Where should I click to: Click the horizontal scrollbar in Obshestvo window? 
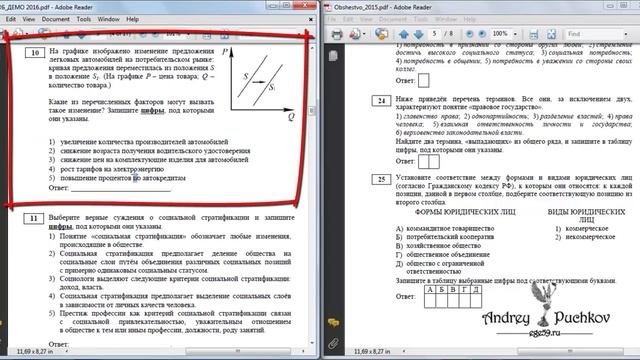tap(570, 351)
